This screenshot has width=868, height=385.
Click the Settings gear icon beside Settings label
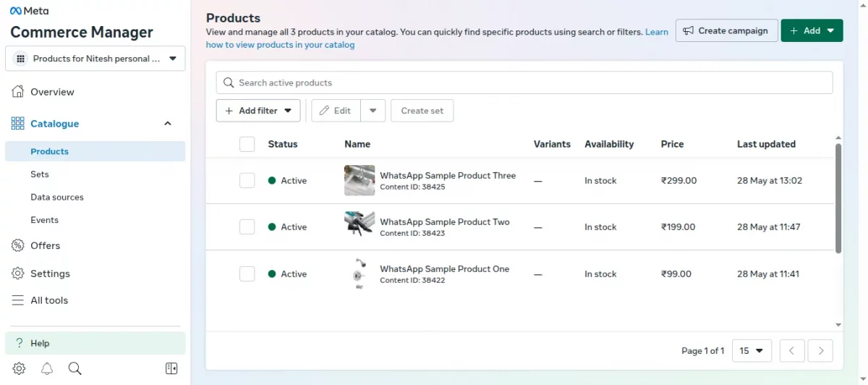pyautogui.click(x=18, y=274)
